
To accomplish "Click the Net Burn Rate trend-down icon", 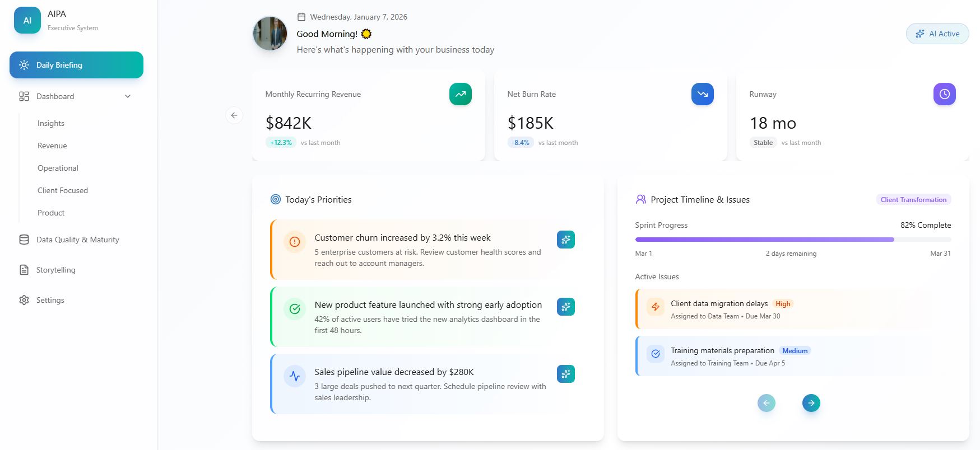I will click(702, 94).
